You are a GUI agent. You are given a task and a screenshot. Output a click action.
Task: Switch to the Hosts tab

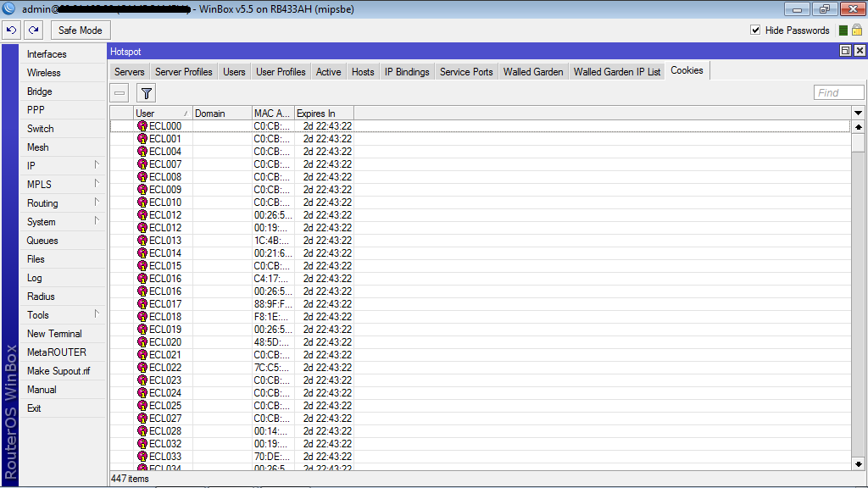point(363,72)
